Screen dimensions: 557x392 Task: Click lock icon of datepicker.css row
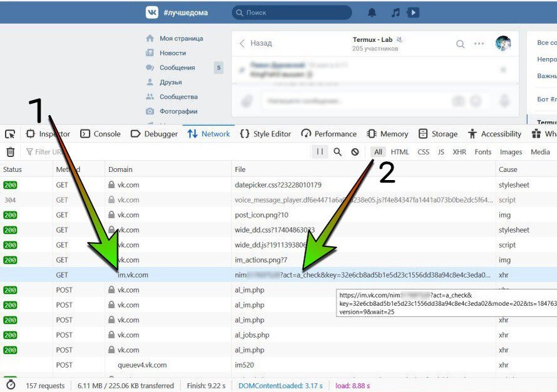click(x=111, y=185)
